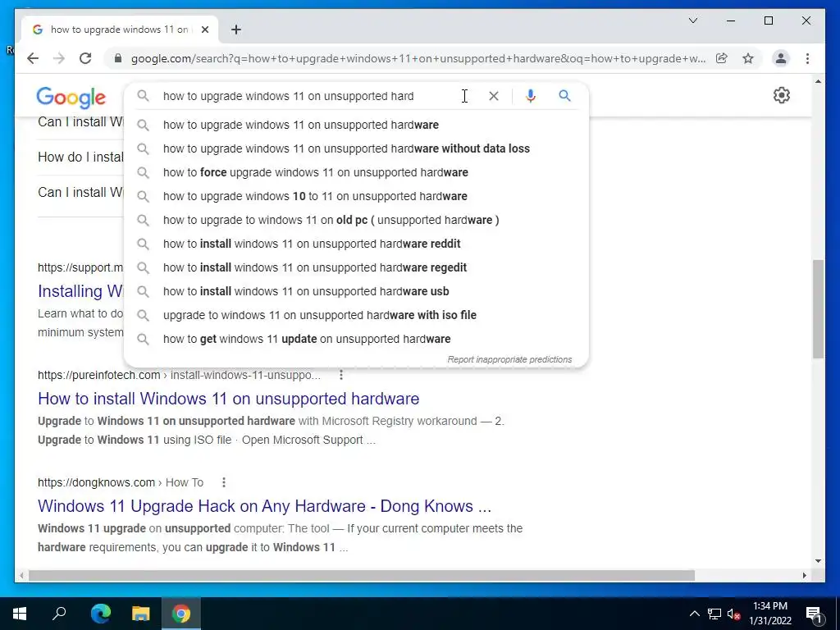Open the taskbar clock showing 1:34 PM
This screenshot has height=630, width=840.
pos(770,614)
